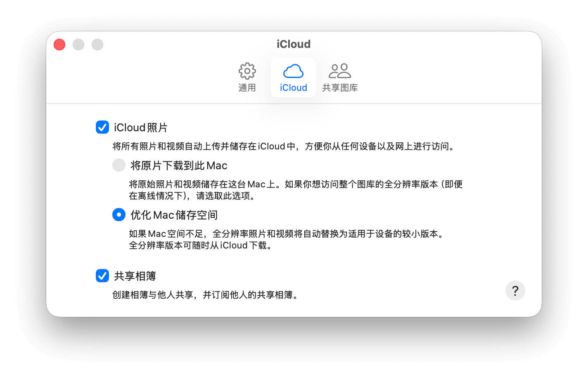
Task: Click the iCloud照片 heading label
Action: (x=141, y=128)
